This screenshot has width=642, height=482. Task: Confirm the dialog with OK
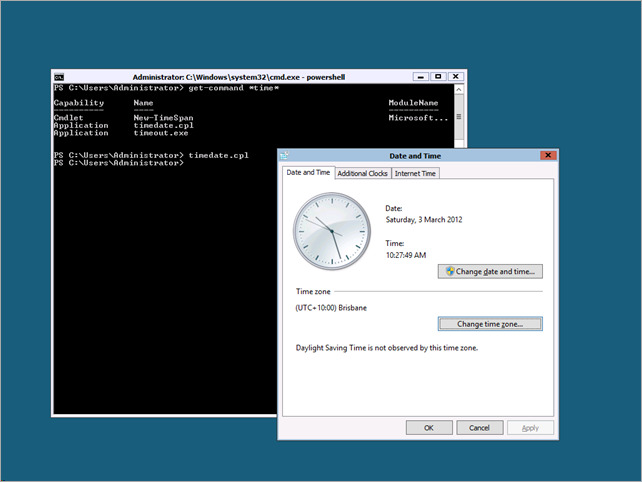click(x=429, y=427)
